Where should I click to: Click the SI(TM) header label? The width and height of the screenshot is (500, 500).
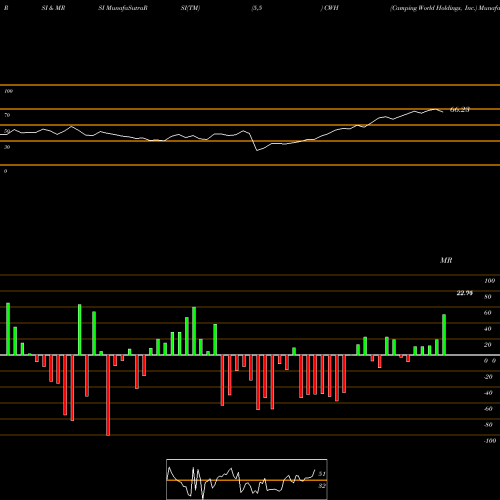click(x=190, y=8)
